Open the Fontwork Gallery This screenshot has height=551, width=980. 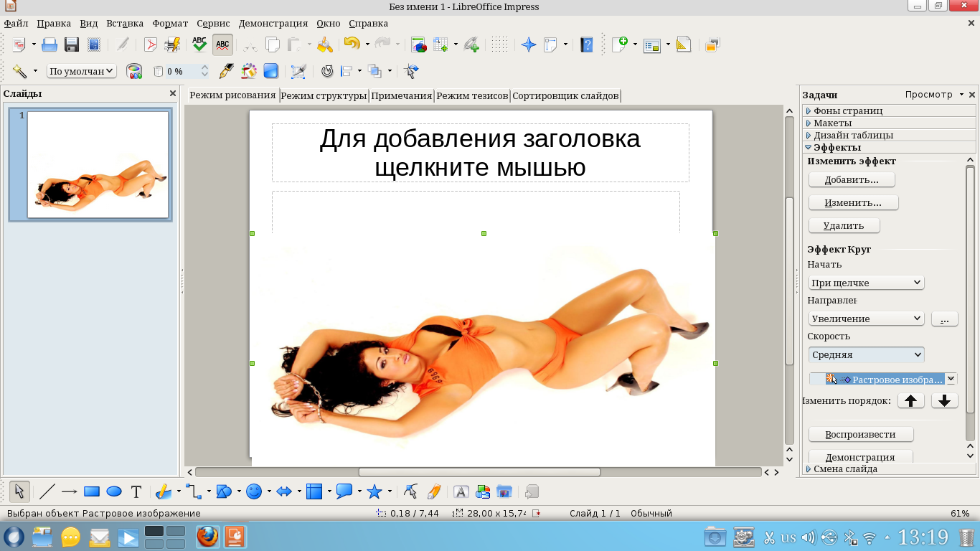point(461,491)
